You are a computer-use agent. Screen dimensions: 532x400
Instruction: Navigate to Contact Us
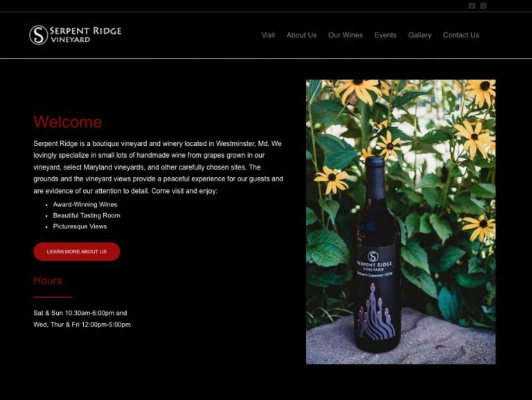[x=461, y=35]
